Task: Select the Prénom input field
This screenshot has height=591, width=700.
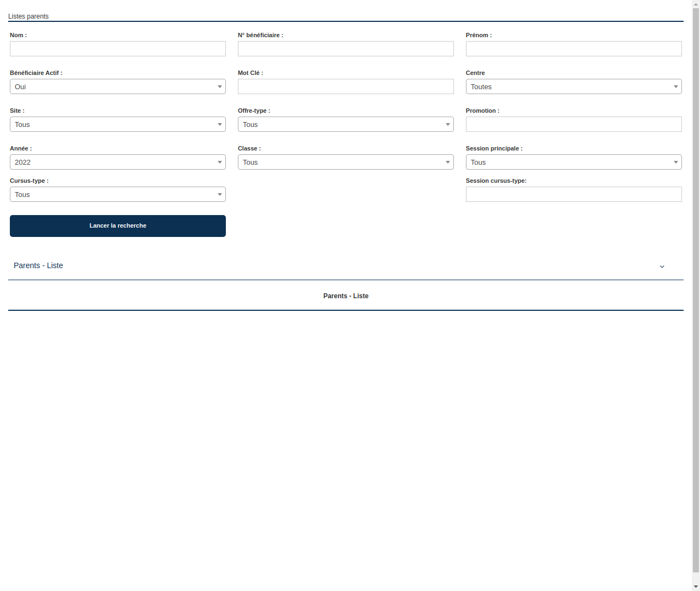Action: click(573, 49)
